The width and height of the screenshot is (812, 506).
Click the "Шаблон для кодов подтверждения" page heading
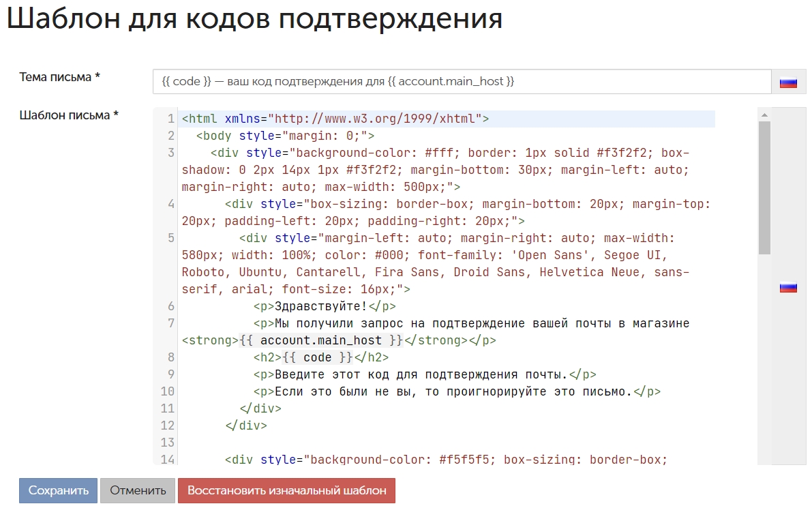pos(254,18)
